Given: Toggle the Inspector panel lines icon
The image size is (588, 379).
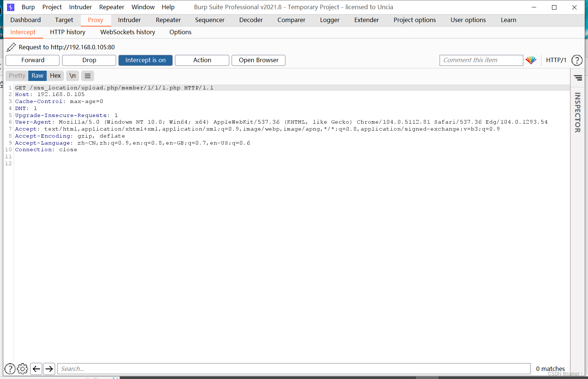Looking at the screenshot, I should coord(578,78).
